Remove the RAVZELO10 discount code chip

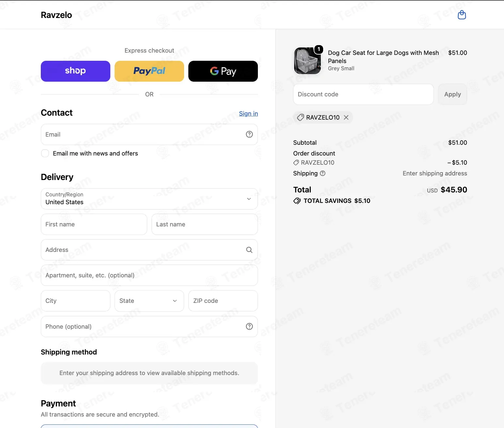346,117
